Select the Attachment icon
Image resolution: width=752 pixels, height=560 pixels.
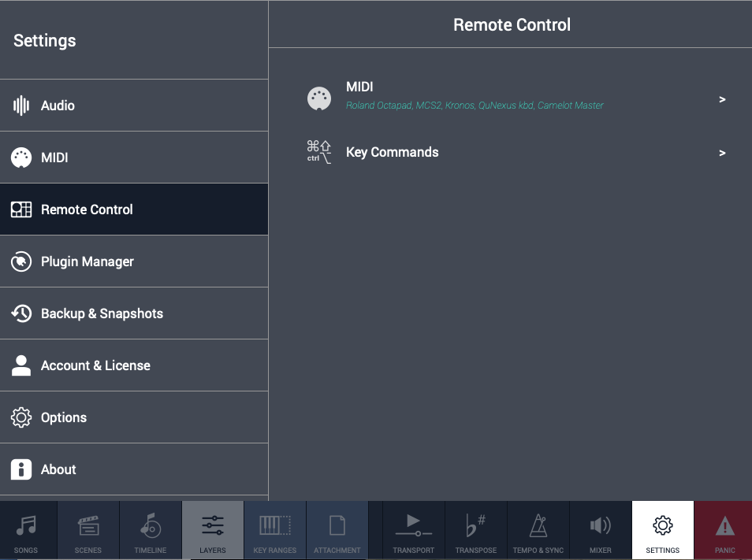pos(337,529)
